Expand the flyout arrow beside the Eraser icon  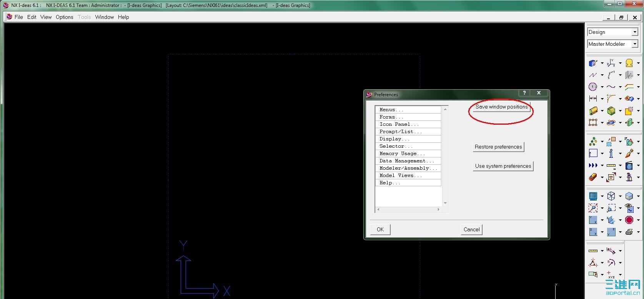coord(602,177)
